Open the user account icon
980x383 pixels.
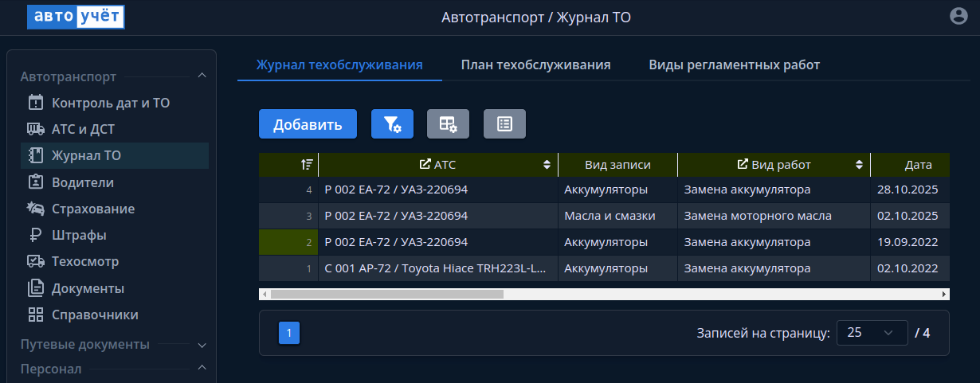(958, 16)
